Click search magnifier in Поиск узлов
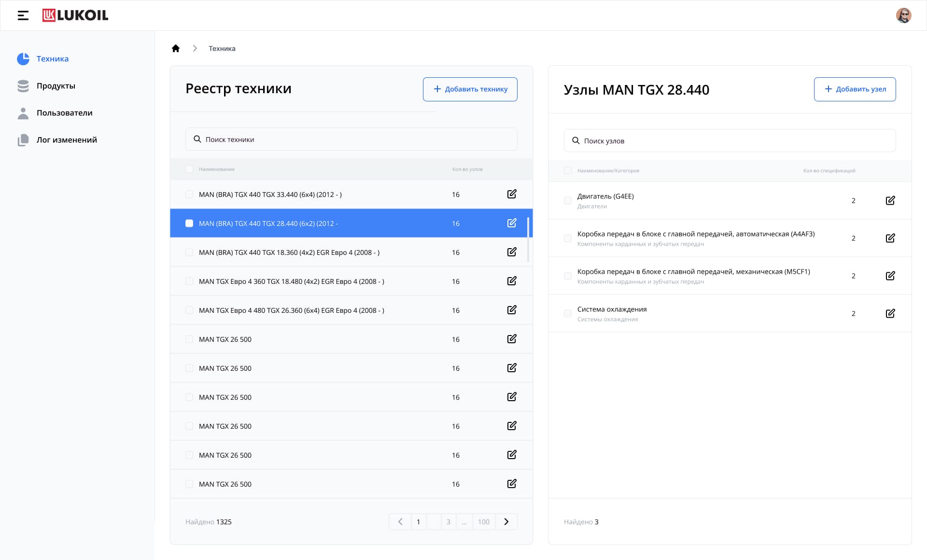This screenshot has width=927, height=560. [x=576, y=140]
